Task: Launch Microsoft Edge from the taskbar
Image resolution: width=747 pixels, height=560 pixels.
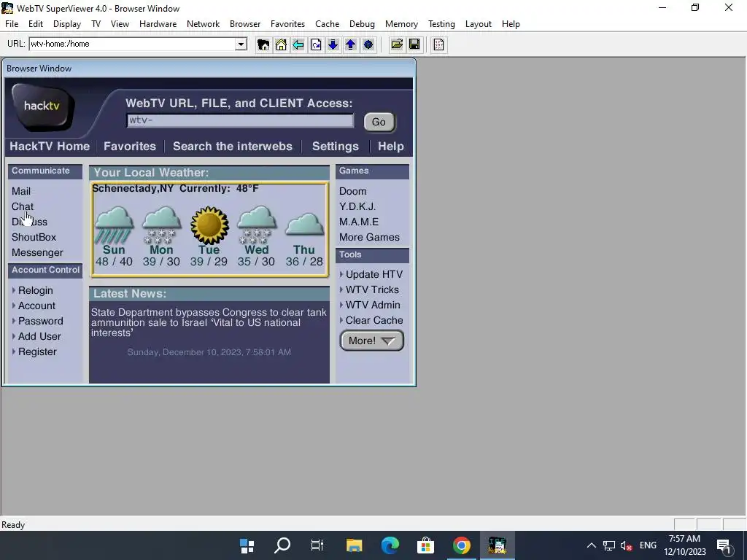Action: coord(390,545)
